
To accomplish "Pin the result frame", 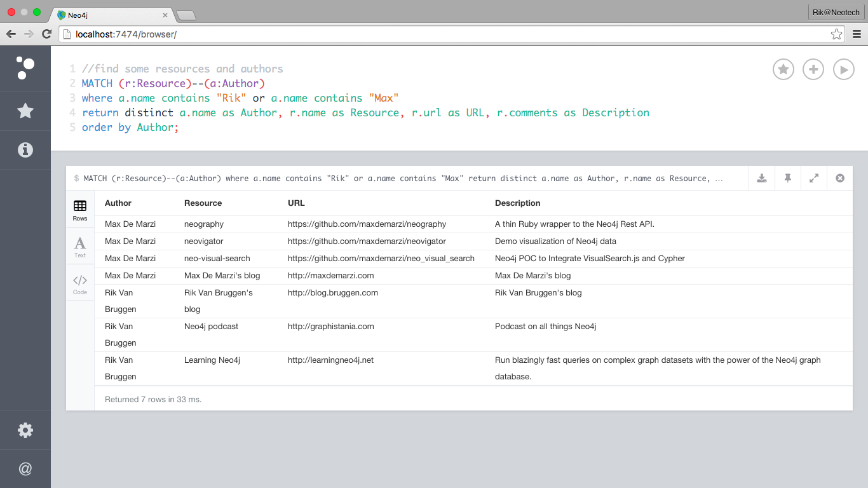I will 788,179.
